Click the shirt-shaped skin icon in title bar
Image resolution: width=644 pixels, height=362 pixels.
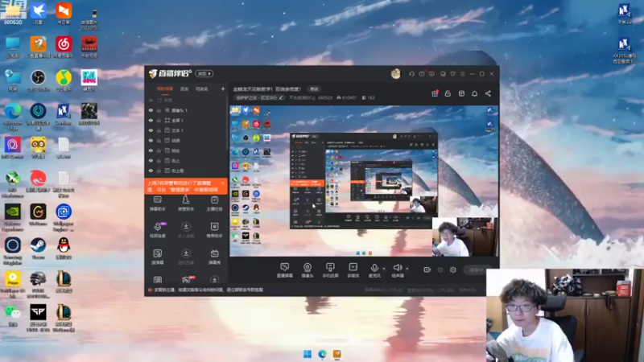[452, 74]
